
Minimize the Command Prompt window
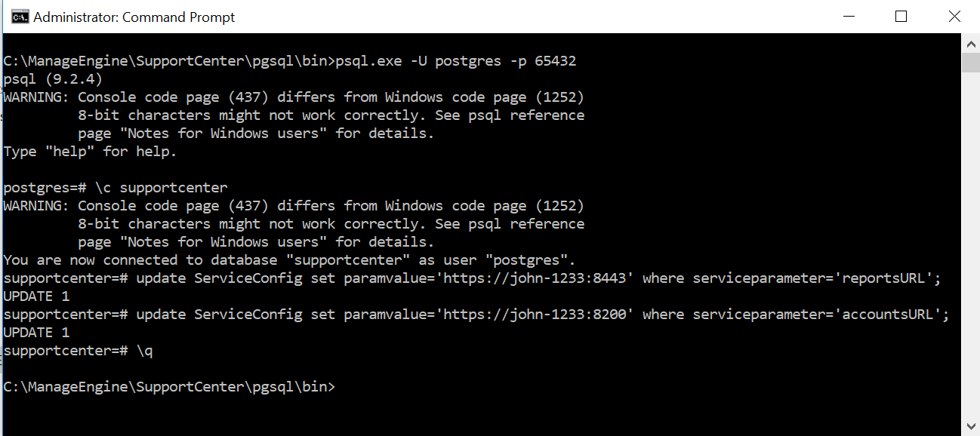846,17
